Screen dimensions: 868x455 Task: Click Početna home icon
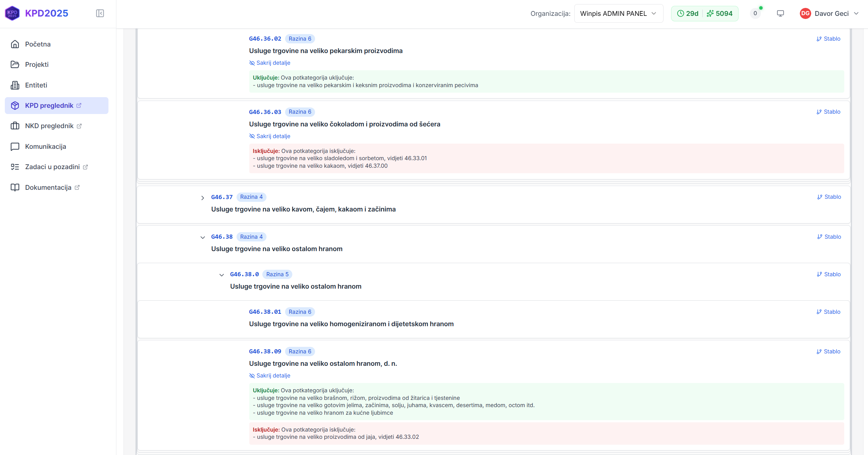[15, 44]
